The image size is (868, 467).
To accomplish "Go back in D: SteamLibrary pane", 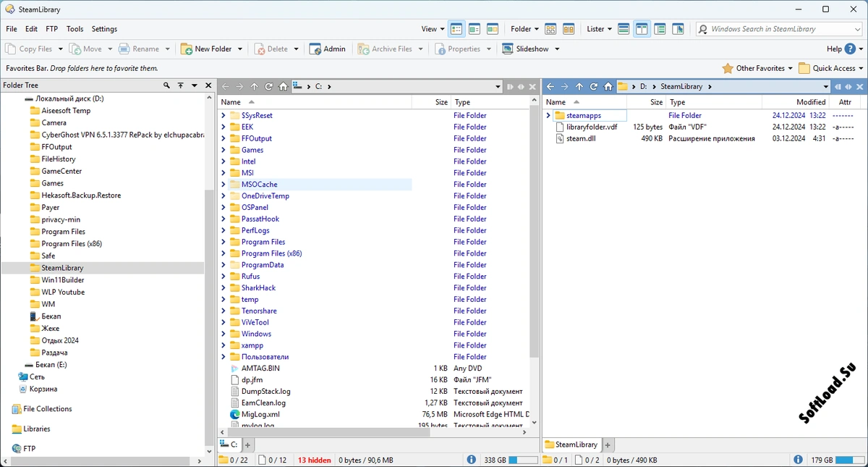I will (550, 86).
